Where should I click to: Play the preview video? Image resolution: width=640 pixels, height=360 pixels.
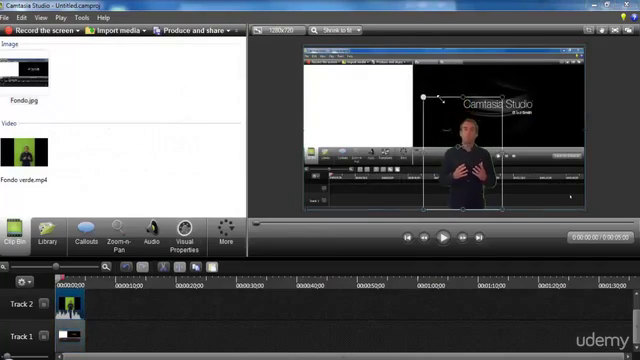click(x=443, y=238)
